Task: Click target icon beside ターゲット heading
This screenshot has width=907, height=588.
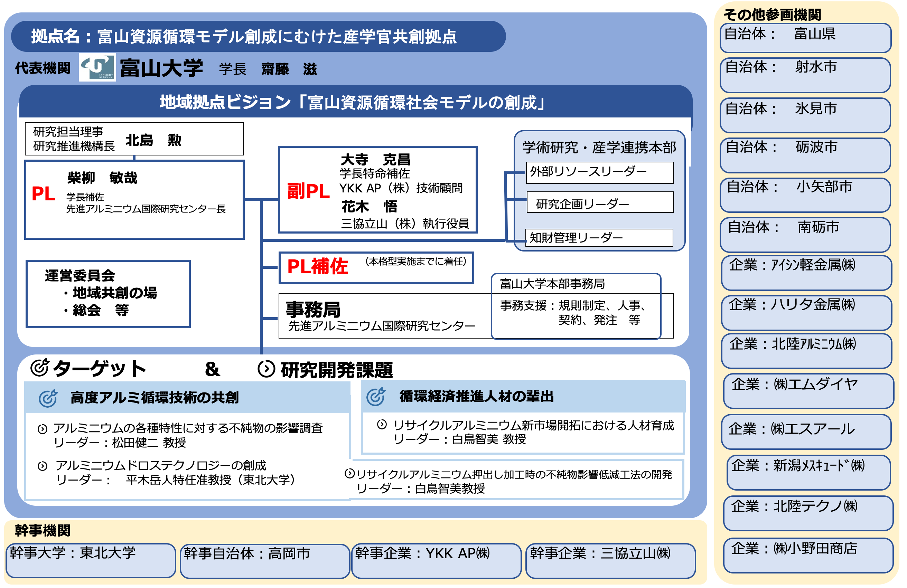Action: click(x=40, y=368)
